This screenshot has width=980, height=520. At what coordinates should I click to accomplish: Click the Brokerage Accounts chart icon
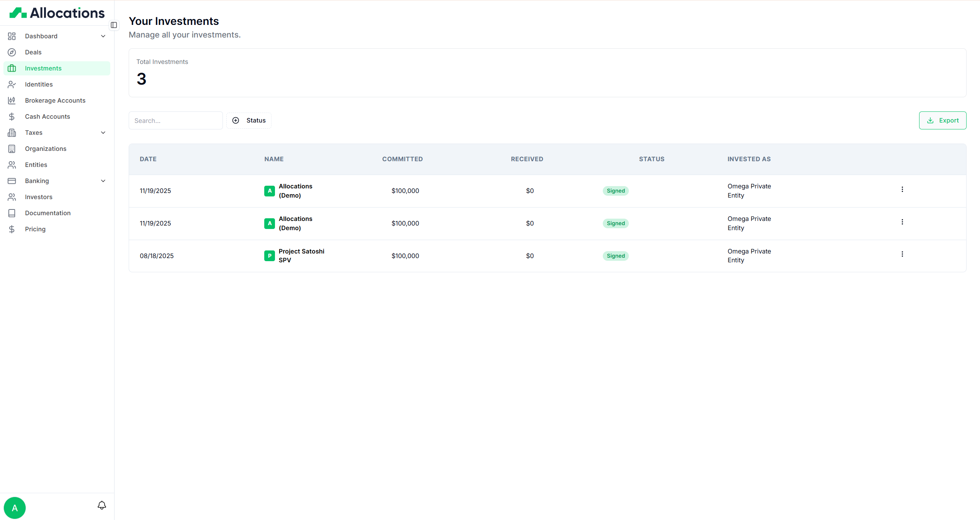(x=12, y=100)
